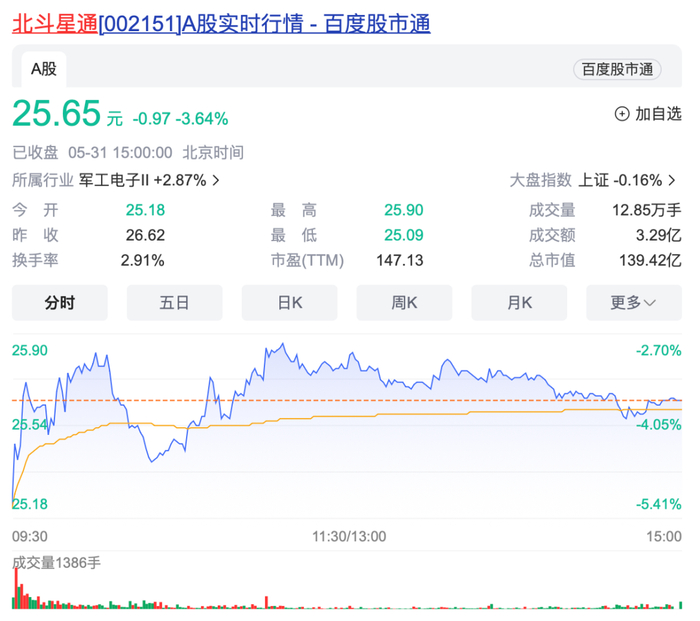Open the 北斗星通 A股实时行情 title link
Image resolution: width=700 pixels, height=621 pixels.
221,24
